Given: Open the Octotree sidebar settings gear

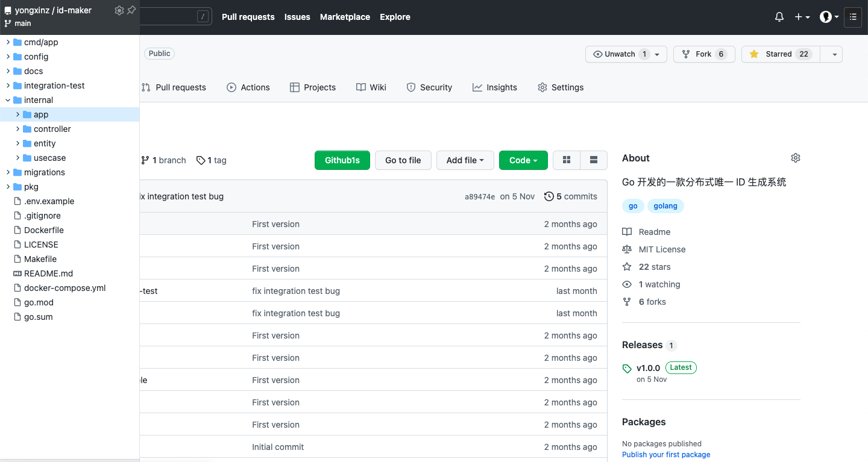Looking at the screenshot, I should click(x=119, y=10).
